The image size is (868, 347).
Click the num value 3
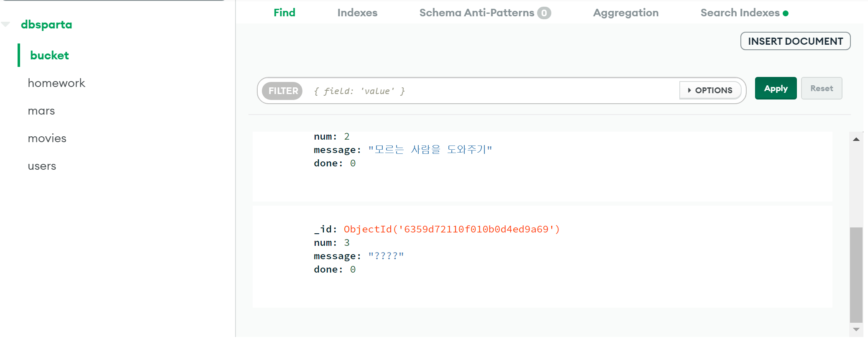[x=347, y=242]
